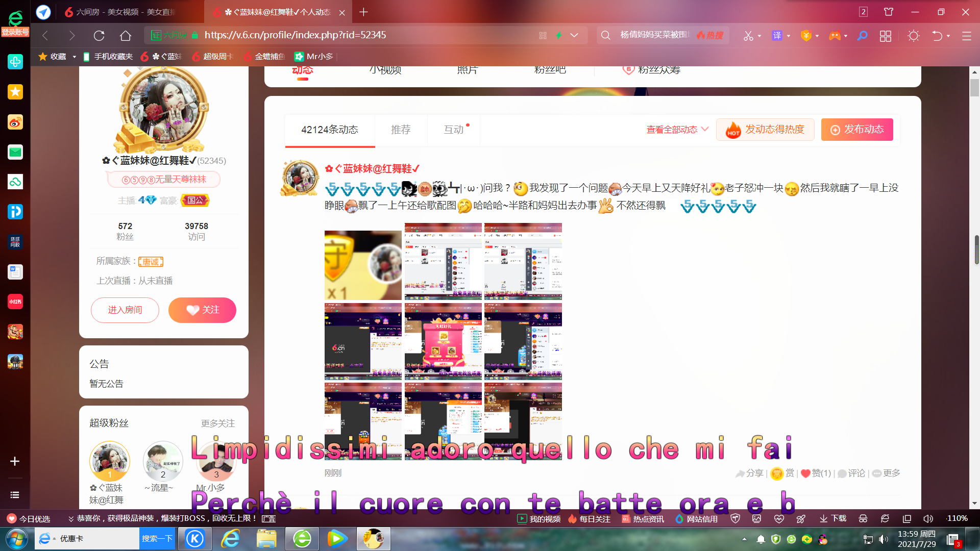
Task: Show hidden system tray icons
Action: click(x=744, y=539)
